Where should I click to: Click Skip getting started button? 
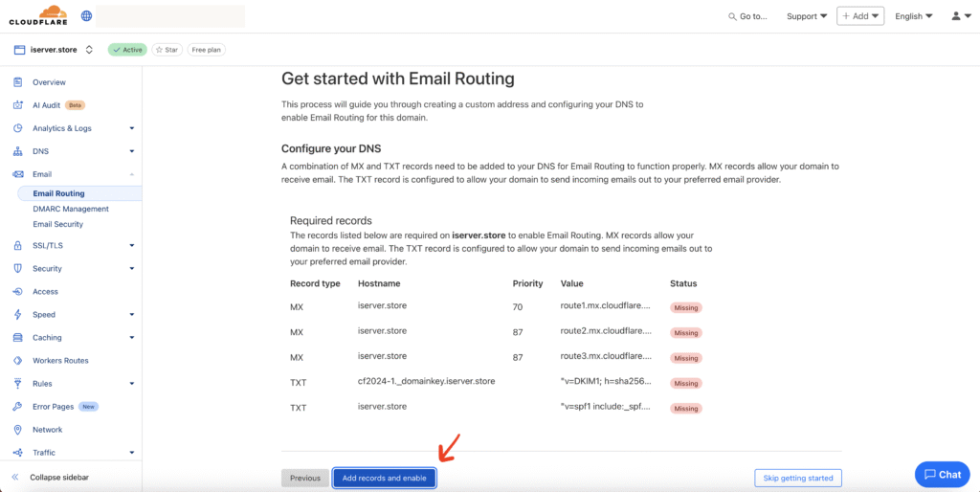(798, 479)
